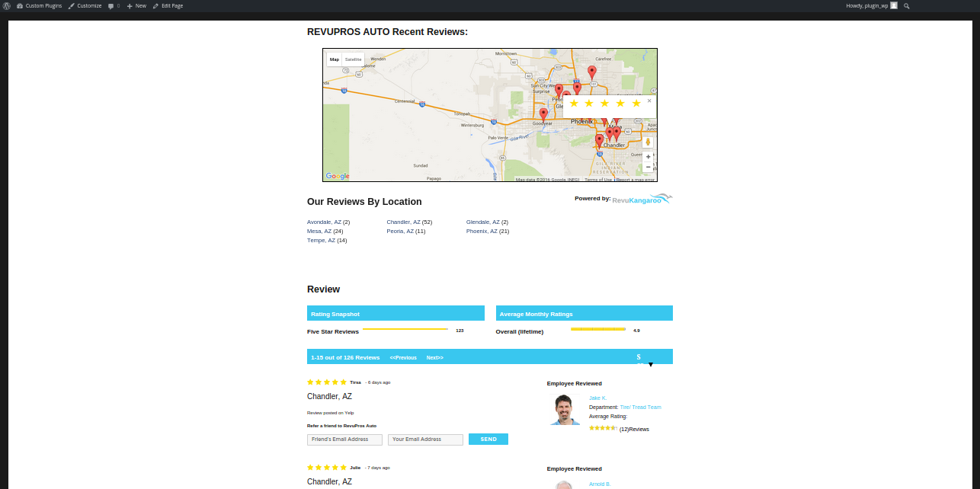
Task: Click Report a map error
Action: tap(636, 180)
